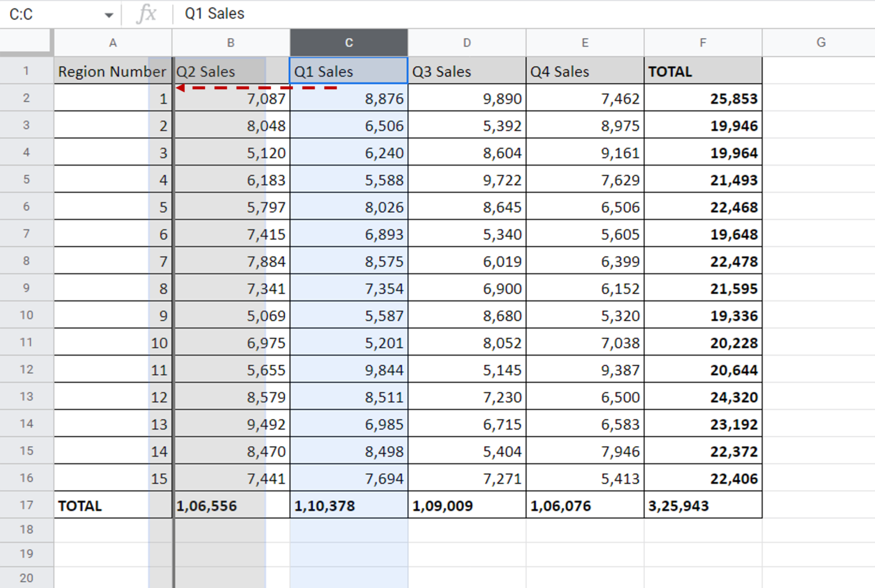Select row 1 header
The image size is (875, 588).
tap(26, 71)
